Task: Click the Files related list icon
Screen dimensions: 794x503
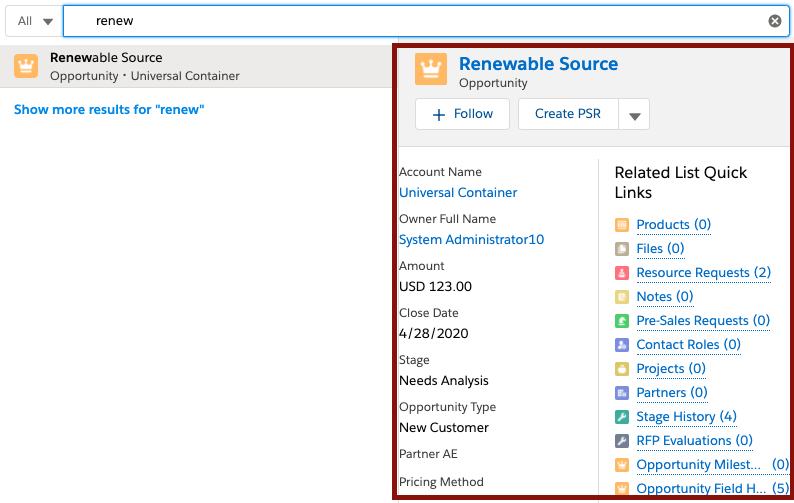Action: (622, 249)
